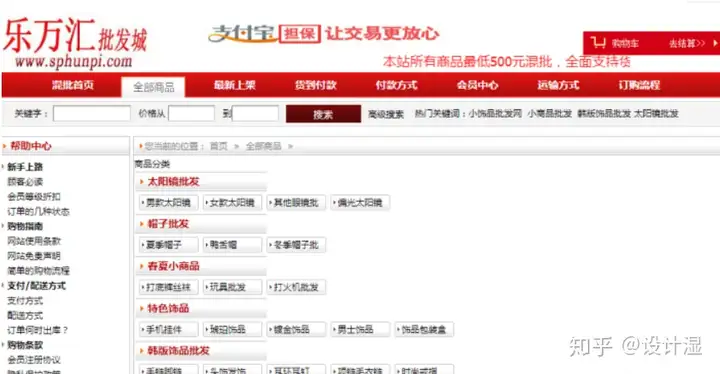
Task: Select the 冬季帽子批 subcategory button
Action: point(296,245)
